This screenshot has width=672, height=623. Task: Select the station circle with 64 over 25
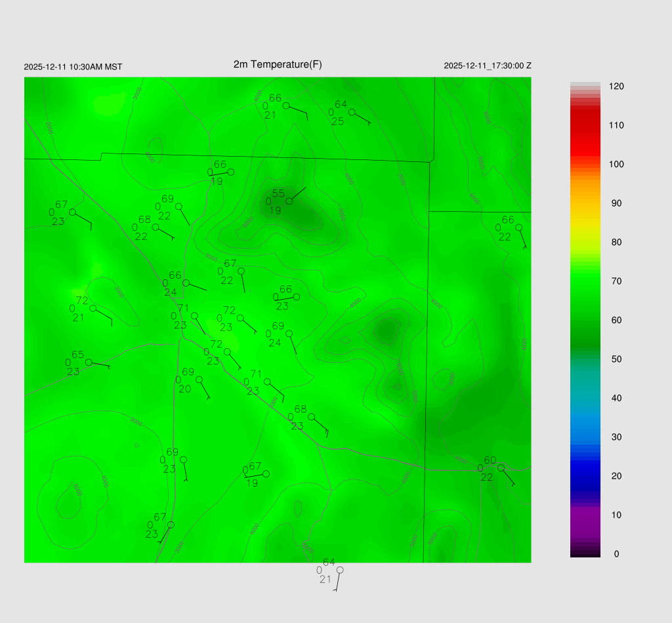[352, 112]
